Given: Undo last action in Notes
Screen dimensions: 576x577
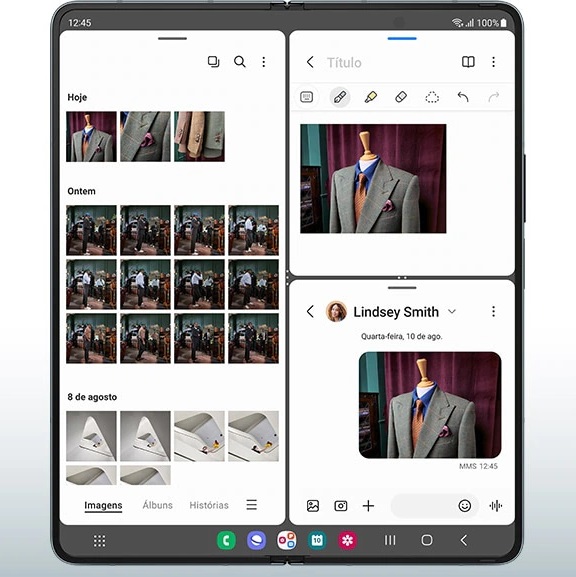Looking at the screenshot, I should pyautogui.click(x=463, y=97).
